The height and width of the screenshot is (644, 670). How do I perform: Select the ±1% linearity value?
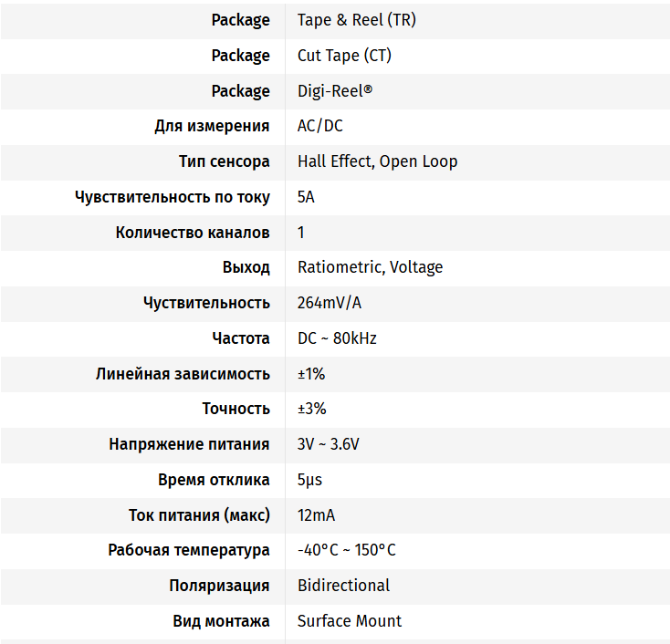pyautogui.click(x=311, y=374)
